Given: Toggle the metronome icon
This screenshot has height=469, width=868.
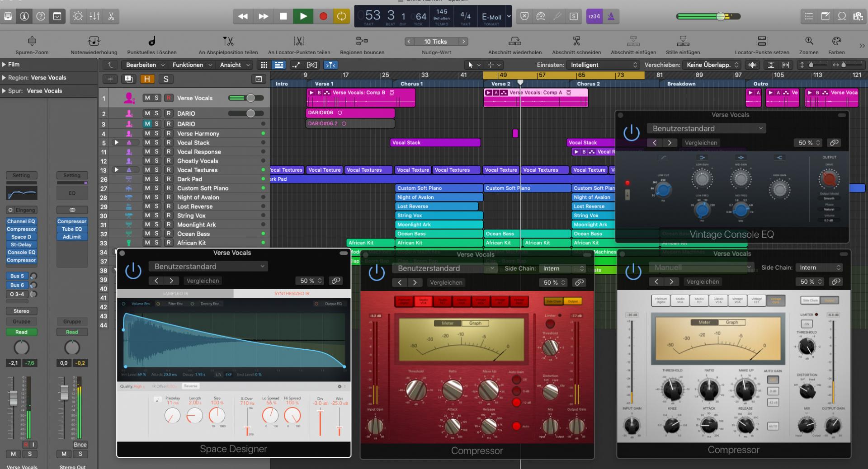Looking at the screenshot, I should pos(611,16).
